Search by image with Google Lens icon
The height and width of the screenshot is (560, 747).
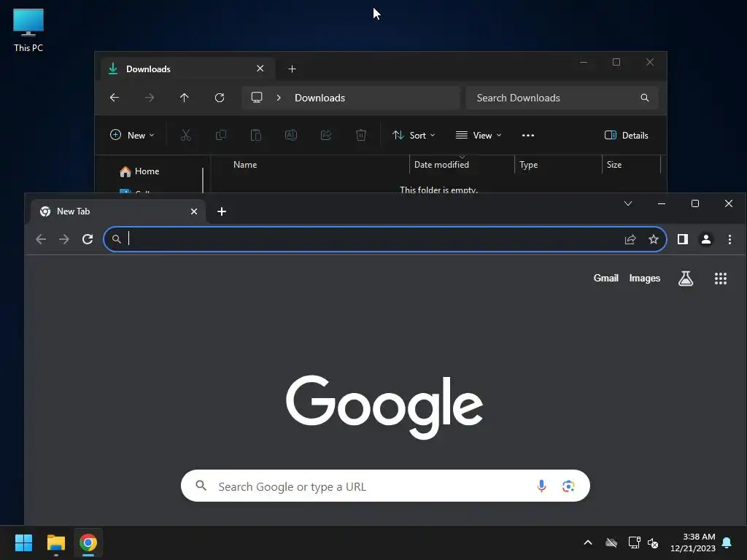568,486
